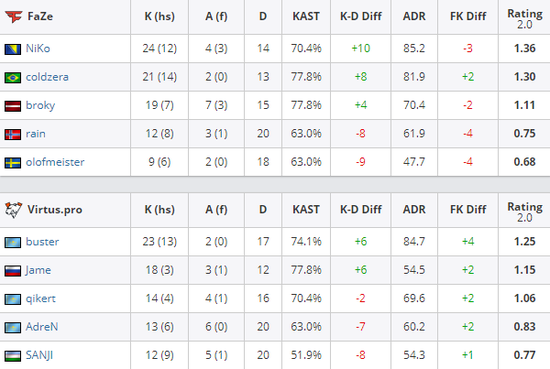550x369 pixels.
Task: Click coldzera's Brazilian flag icon
Action: pyautogui.click(x=13, y=78)
